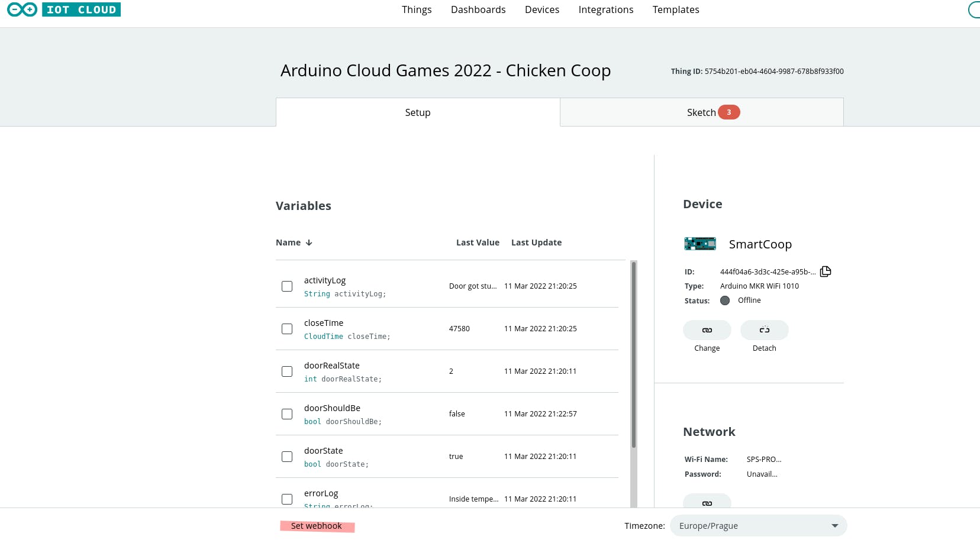
Task: Click the closeTime value 47580
Action: coord(459,329)
